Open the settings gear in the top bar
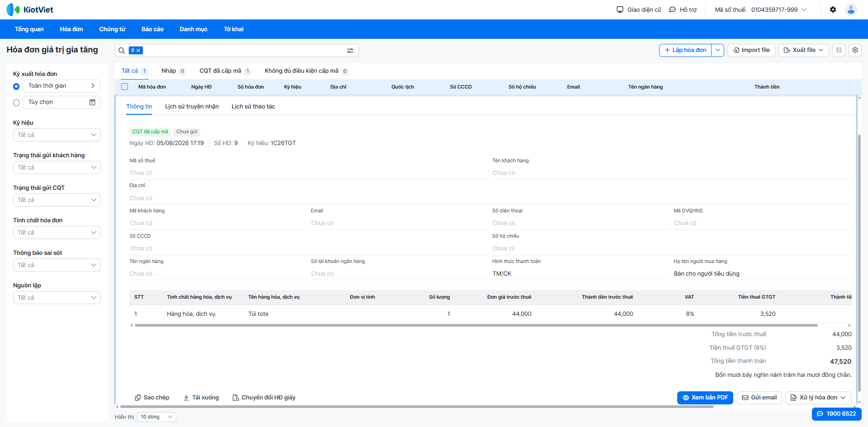The image size is (868, 427). point(833,9)
